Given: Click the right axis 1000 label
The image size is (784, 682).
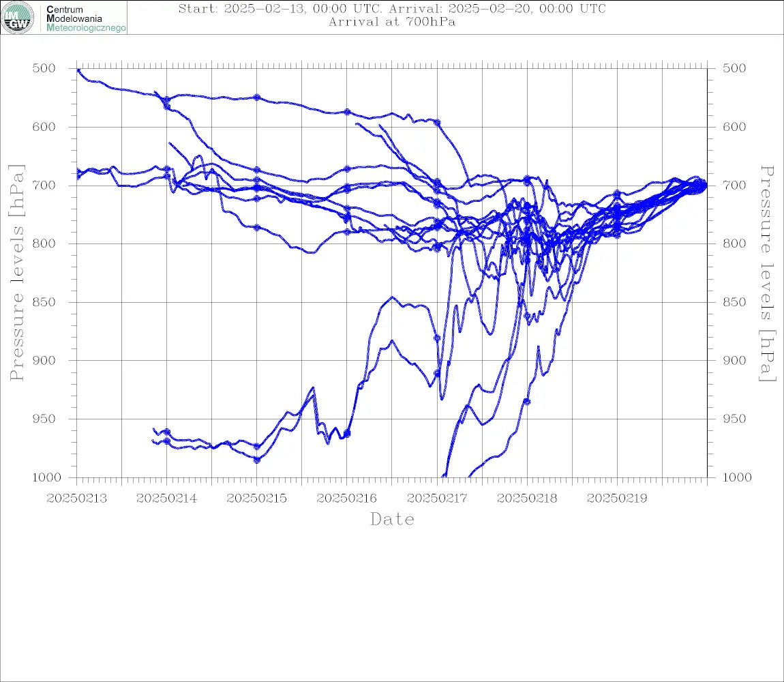Looking at the screenshot, I should [x=737, y=477].
